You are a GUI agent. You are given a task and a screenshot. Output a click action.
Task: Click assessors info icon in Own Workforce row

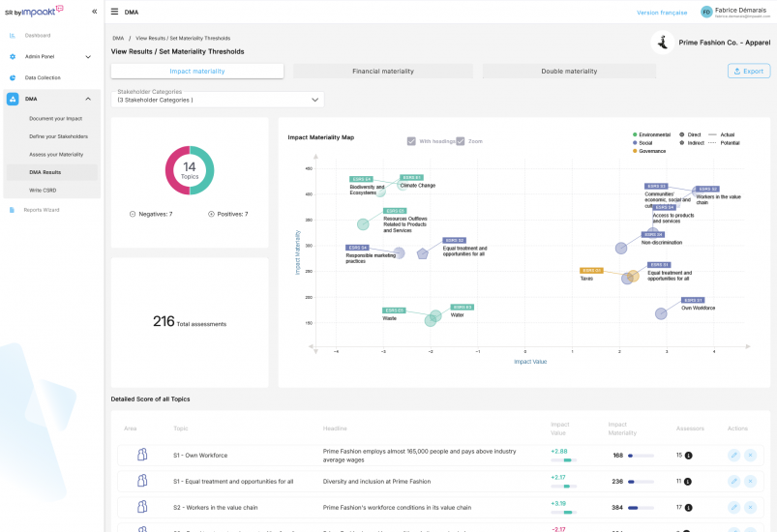click(689, 455)
